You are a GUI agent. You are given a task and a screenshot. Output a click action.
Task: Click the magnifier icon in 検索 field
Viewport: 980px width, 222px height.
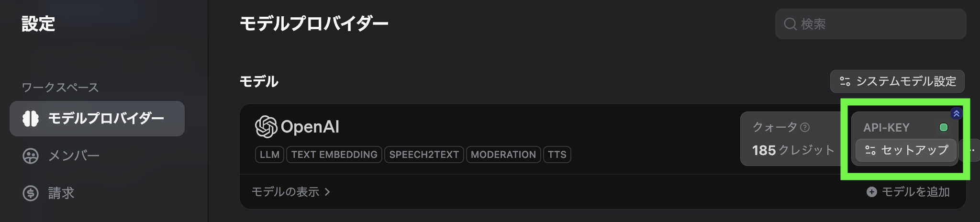790,24
